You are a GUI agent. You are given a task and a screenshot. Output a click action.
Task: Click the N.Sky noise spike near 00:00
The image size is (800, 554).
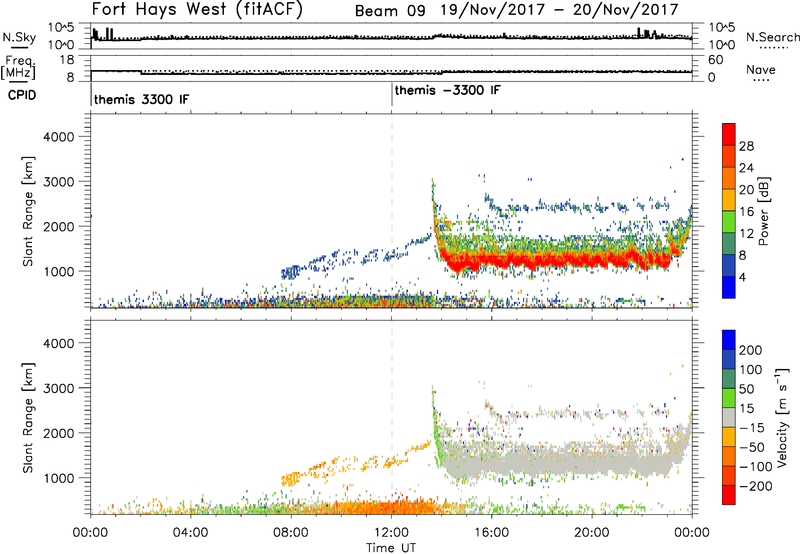tap(95, 35)
